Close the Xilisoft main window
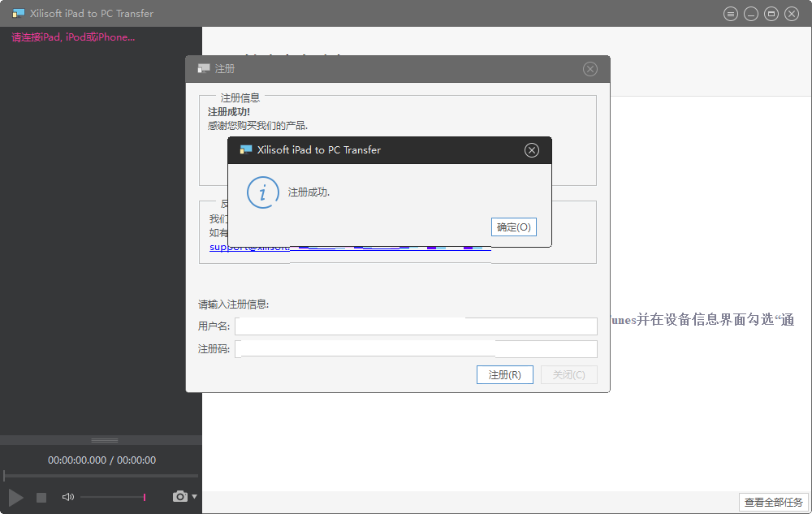The height and width of the screenshot is (514, 812). click(x=791, y=14)
